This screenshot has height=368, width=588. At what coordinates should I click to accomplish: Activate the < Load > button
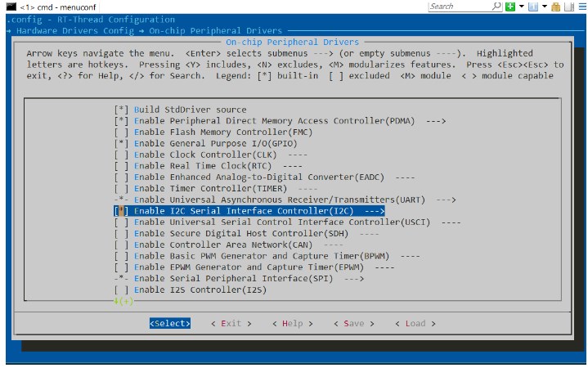(415, 323)
